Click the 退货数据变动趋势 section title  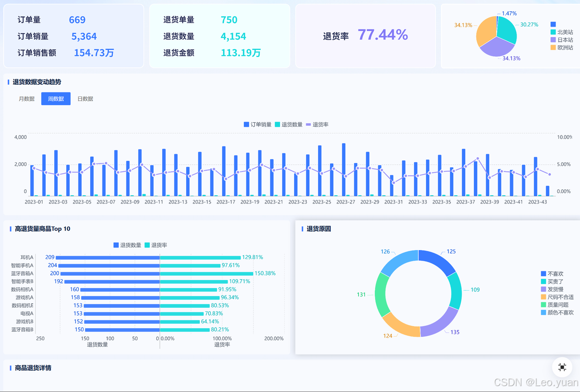pos(37,82)
